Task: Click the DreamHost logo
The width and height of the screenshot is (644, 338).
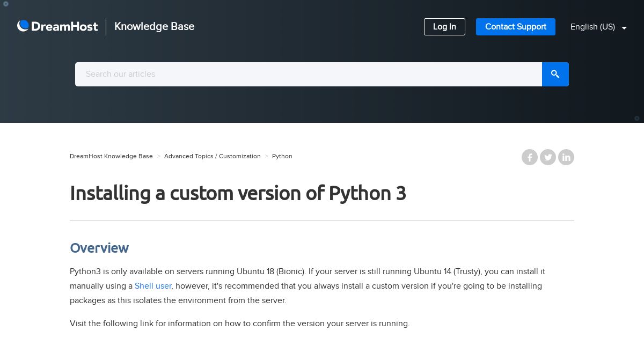Action: pyautogui.click(x=57, y=26)
